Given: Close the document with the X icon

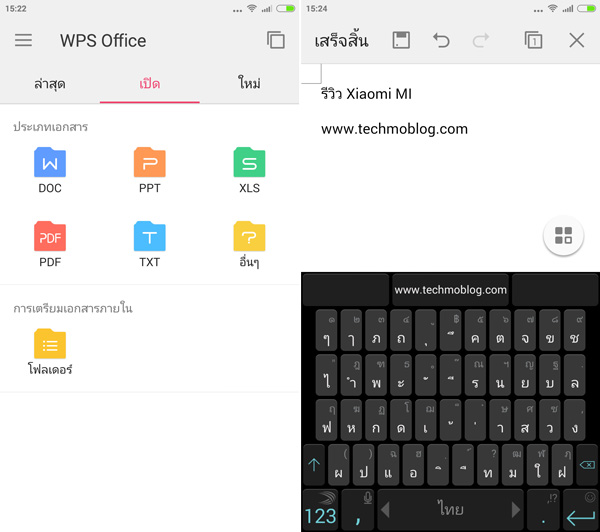Looking at the screenshot, I should (x=576, y=41).
